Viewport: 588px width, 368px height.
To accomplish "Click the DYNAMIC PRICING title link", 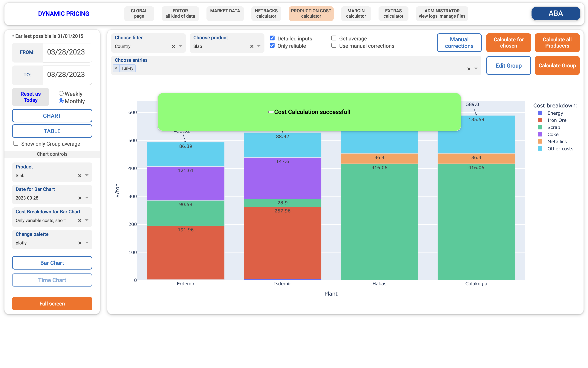I will [63, 14].
